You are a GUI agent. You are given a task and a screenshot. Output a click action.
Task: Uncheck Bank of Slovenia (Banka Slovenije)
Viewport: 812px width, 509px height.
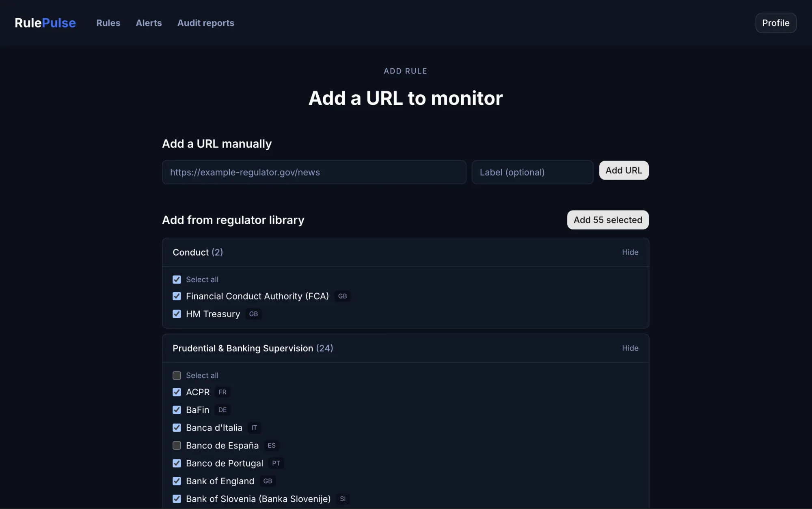(177, 499)
